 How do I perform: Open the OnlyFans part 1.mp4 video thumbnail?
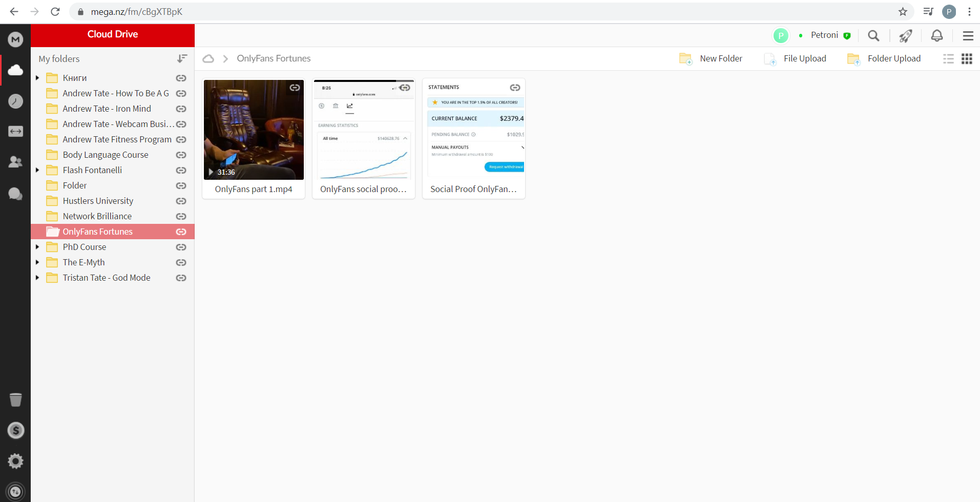point(254,130)
